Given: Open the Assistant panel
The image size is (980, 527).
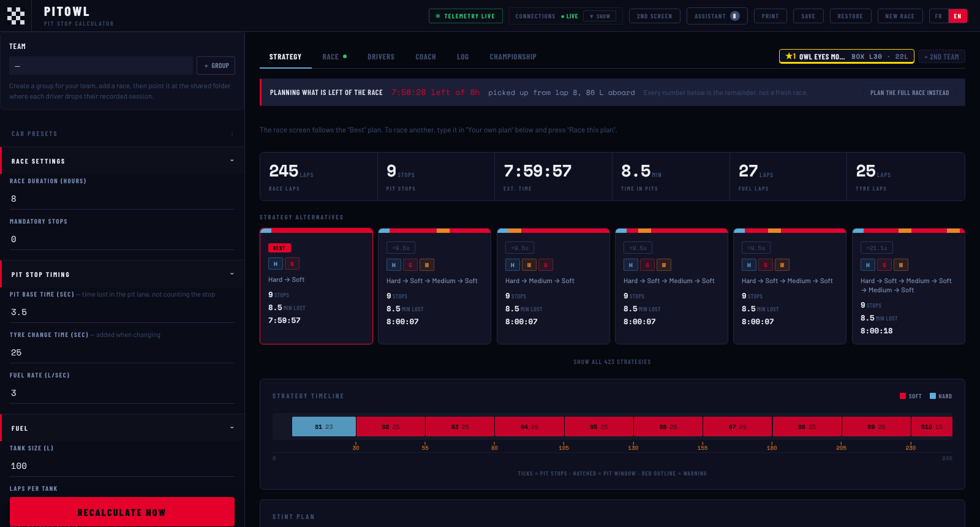Looking at the screenshot, I should [x=717, y=16].
